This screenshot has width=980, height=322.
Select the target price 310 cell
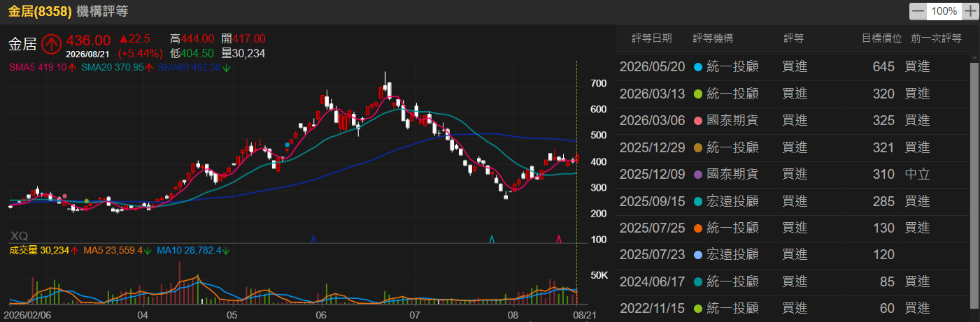point(884,174)
